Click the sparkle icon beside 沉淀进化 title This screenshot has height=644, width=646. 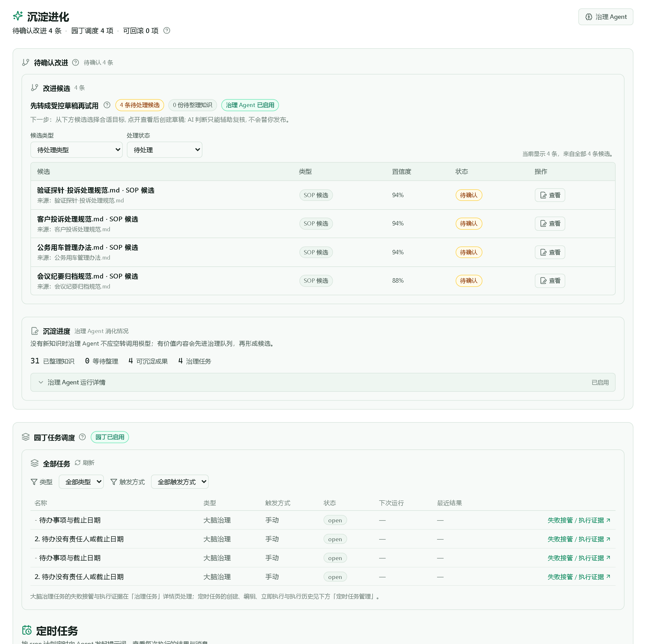tap(18, 16)
